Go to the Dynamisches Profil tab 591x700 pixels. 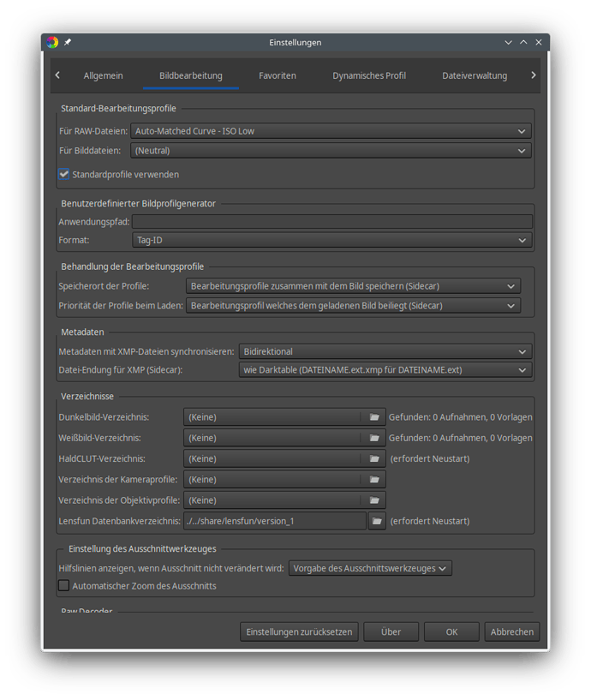tap(369, 75)
